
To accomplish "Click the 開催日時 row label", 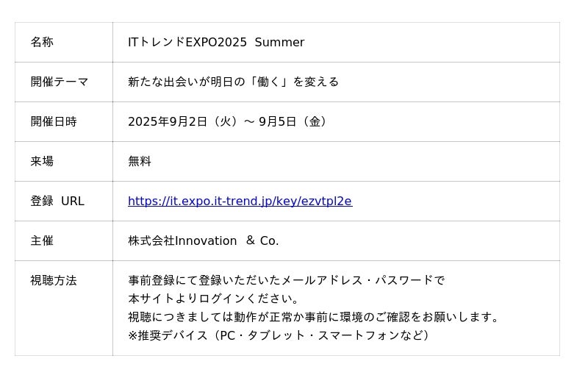I will (x=54, y=122).
